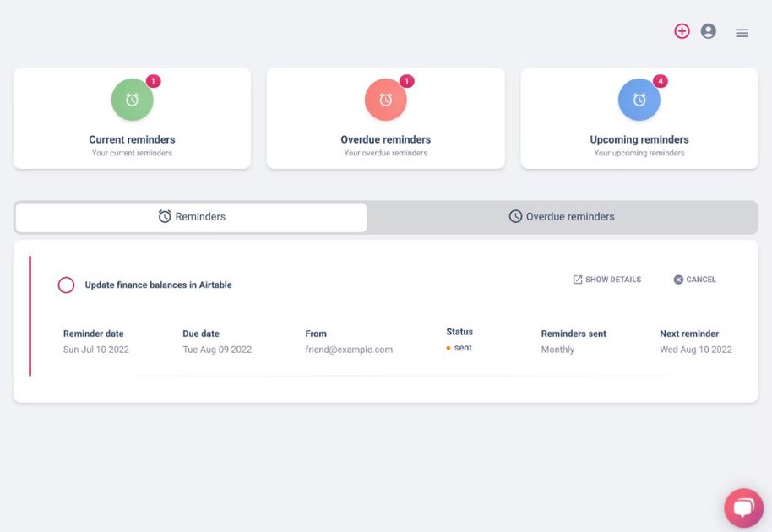The image size is (772, 532).
Task: Cancel the Airtable finance reminder
Action: 694,279
